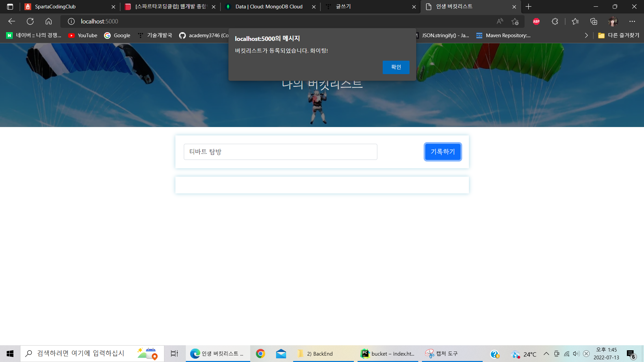Add this page to favorites star icon
Viewport: 644px width, 362px height.
point(515,21)
